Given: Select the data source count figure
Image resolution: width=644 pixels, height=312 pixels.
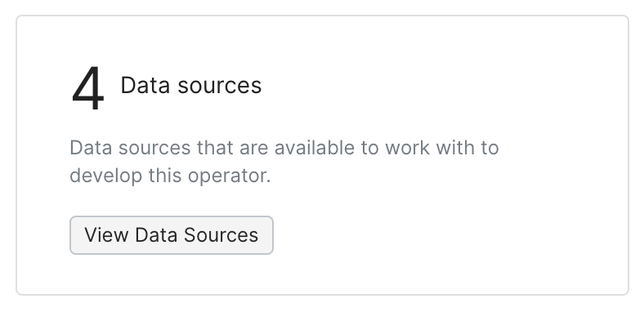Looking at the screenshot, I should point(88,89).
